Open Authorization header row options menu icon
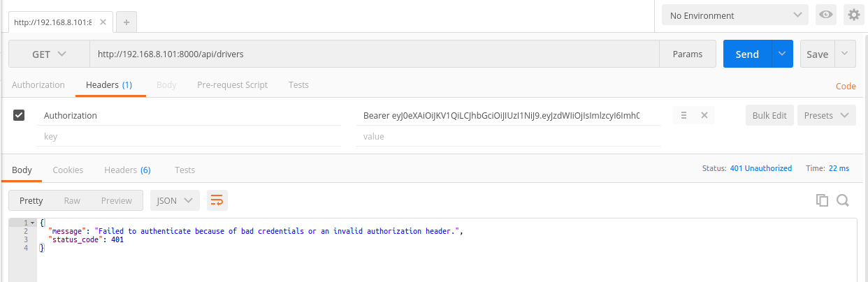This screenshot has height=282, width=868. (684, 115)
